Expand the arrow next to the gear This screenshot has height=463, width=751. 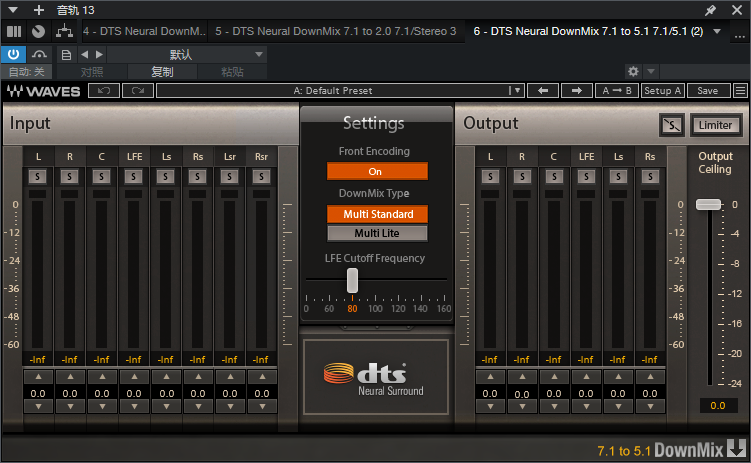point(651,72)
